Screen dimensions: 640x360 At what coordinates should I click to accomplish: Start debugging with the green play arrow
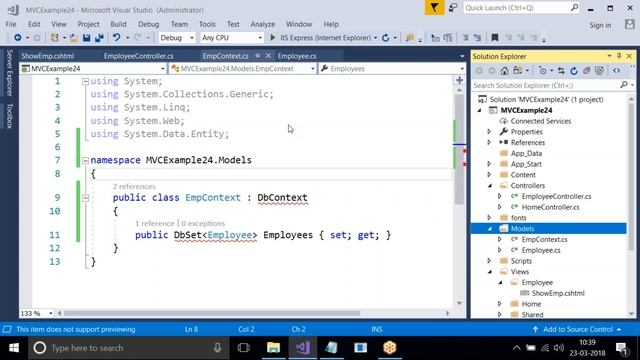click(273, 38)
